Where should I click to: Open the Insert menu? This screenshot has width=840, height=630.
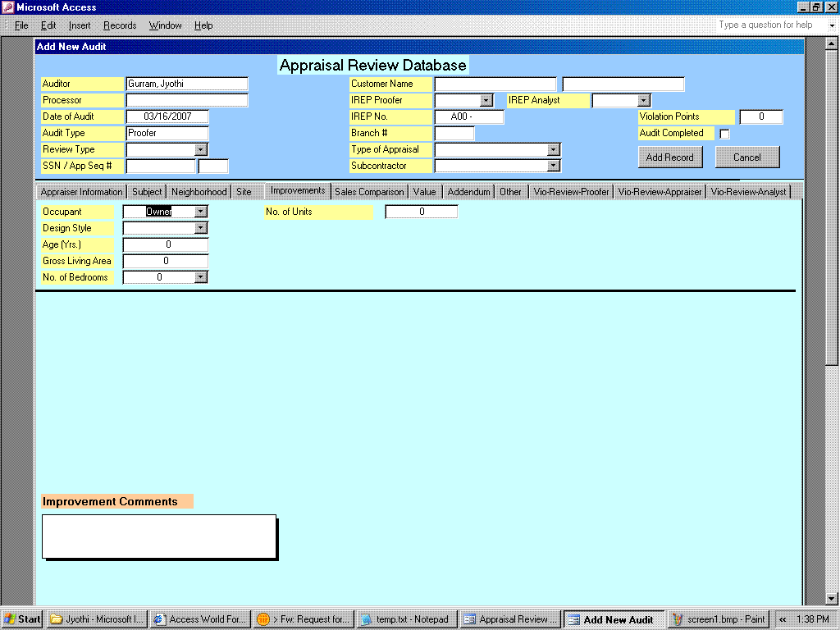pos(80,25)
